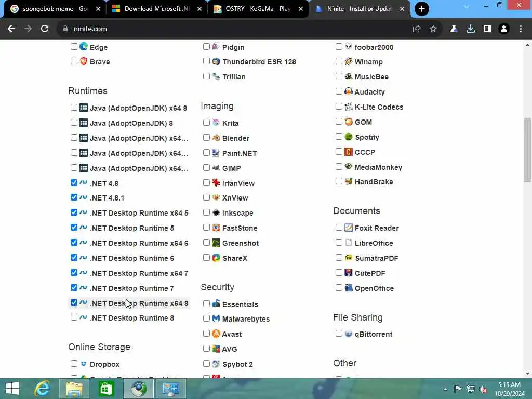
Task: Reload the page with the refresh icon
Action: click(x=45, y=29)
